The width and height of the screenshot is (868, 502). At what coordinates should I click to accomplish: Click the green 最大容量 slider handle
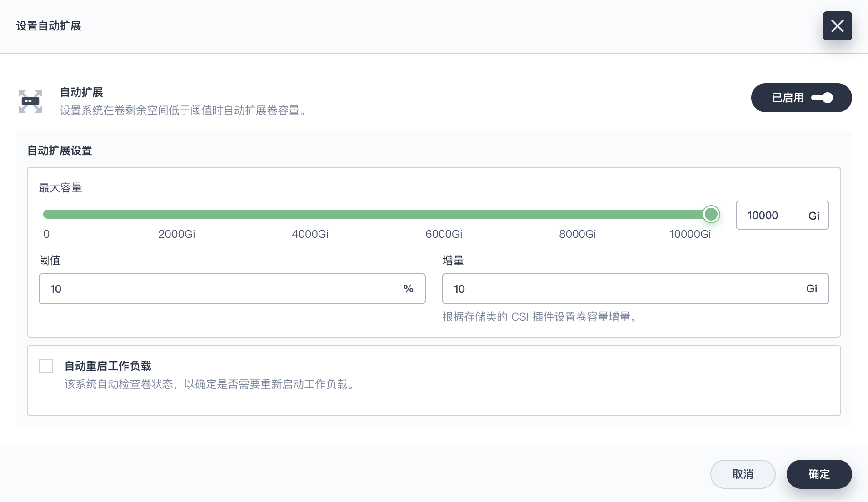(x=711, y=214)
